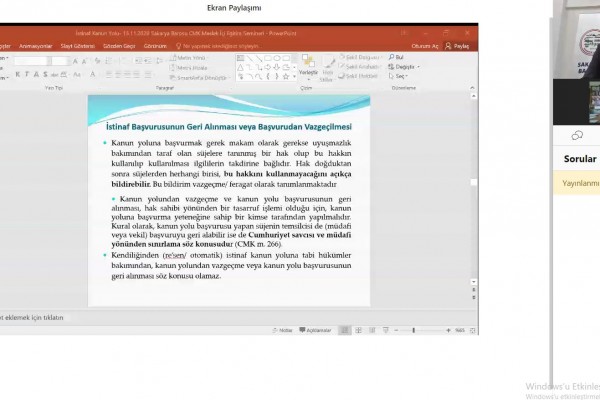The height and width of the screenshot is (400, 600).
Task: Click the Paylaş share button
Action: click(458, 46)
